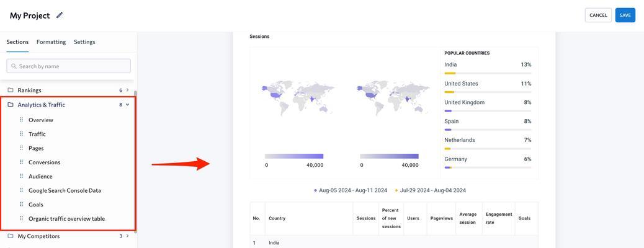644x248 pixels.
Task: Focus the Search by name field
Action: tap(69, 66)
